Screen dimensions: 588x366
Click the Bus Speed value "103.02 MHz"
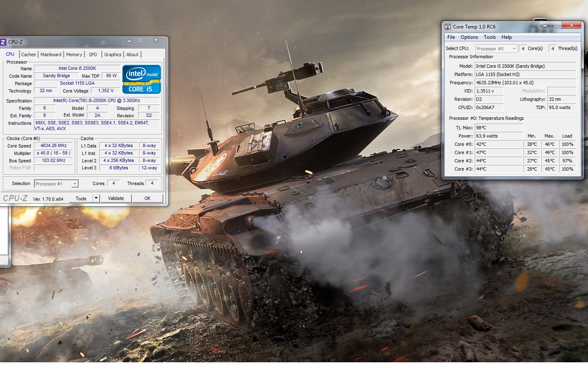click(x=53, y=161)
